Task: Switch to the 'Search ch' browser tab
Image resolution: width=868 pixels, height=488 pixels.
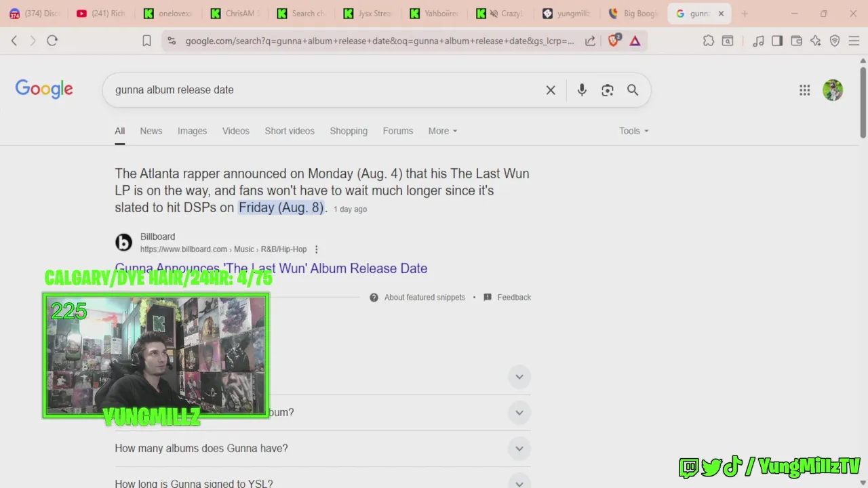Action: coord(300,14)
